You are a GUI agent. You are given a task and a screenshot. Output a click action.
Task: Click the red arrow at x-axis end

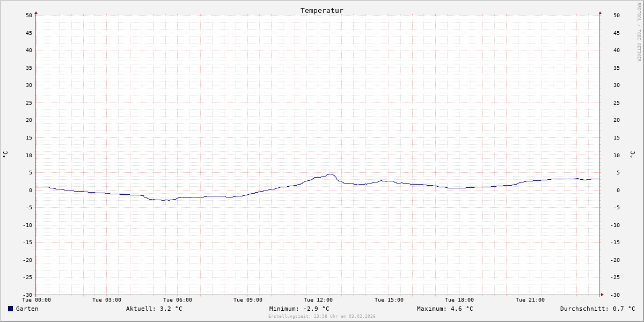(602, 295)
